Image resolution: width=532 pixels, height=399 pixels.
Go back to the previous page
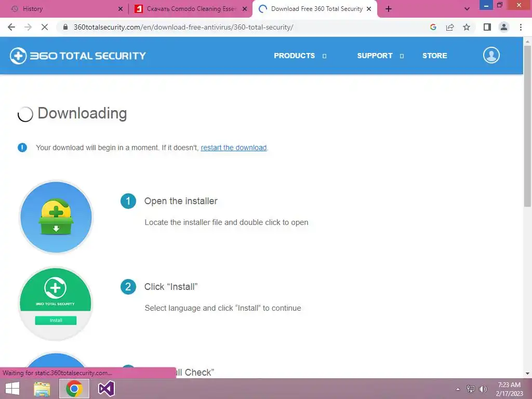[11, 27]
